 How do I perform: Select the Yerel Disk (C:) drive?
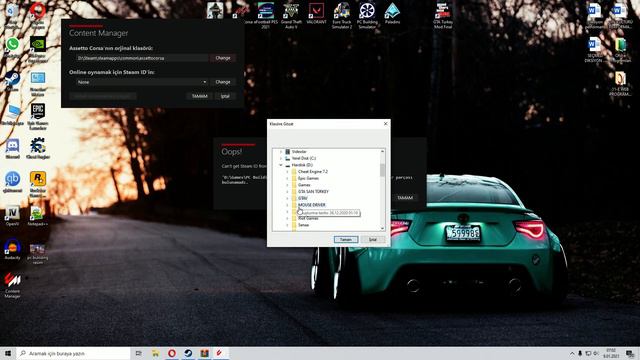pos(304,158)
